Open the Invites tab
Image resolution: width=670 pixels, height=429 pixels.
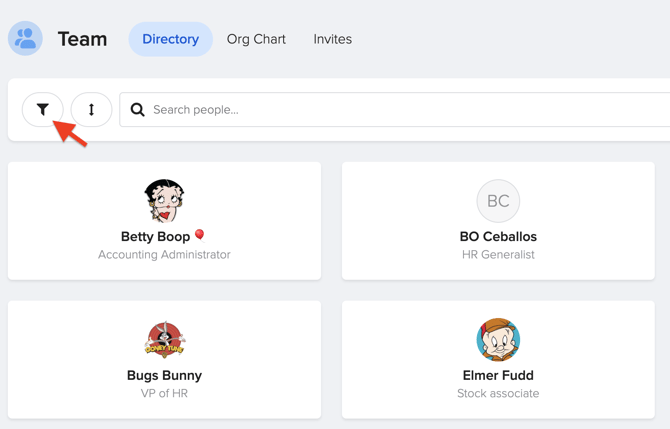[332, 39]
